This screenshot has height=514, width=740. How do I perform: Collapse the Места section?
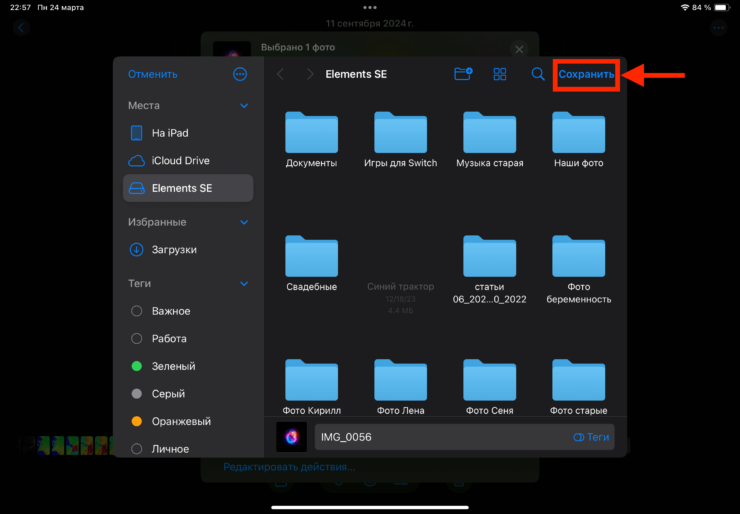pos(244,105)
